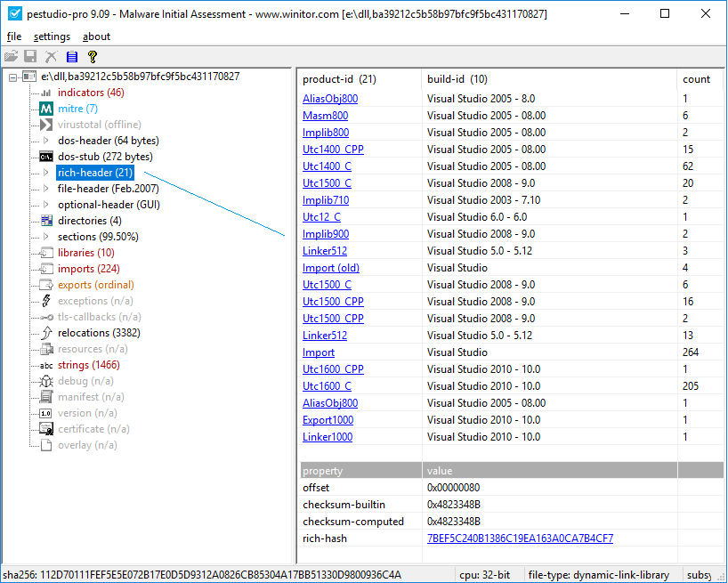The image size is (728, 583).
Task: Click the cpu: 32-bit status entry
Action: pos(485,575)
